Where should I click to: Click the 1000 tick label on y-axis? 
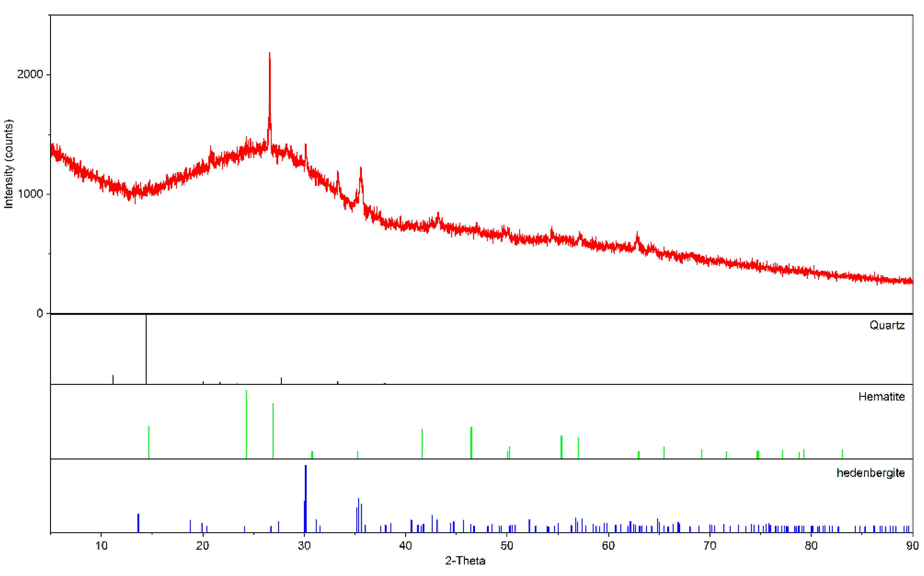point(30,193)
